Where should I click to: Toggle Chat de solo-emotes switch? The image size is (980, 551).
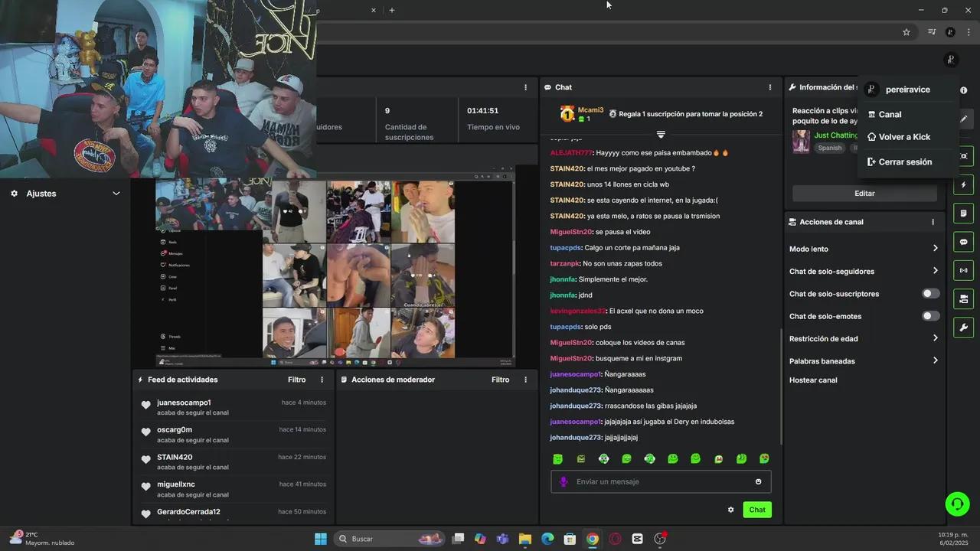coord(930,316)
